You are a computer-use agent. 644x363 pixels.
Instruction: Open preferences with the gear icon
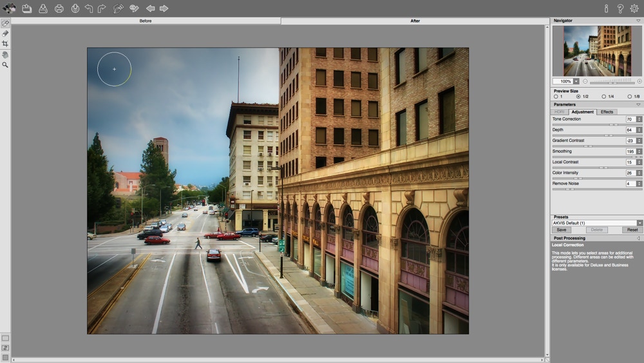pyautogui.click(x=634, y=8)
